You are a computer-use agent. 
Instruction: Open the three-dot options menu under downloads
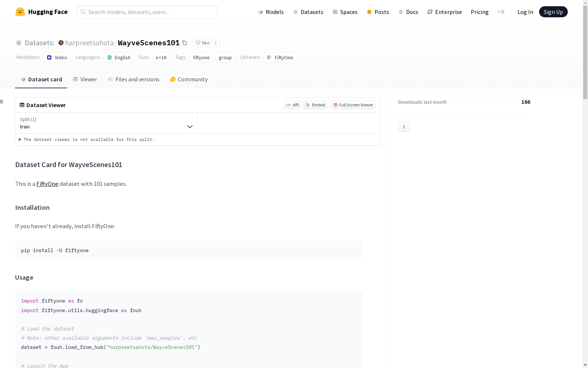(x=404, y=127)
